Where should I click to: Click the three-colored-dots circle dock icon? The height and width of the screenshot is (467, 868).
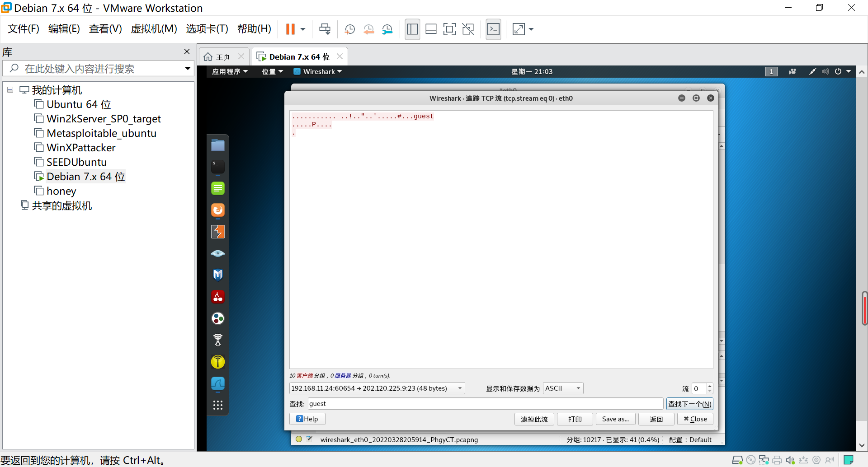click(x=218, y=318)
